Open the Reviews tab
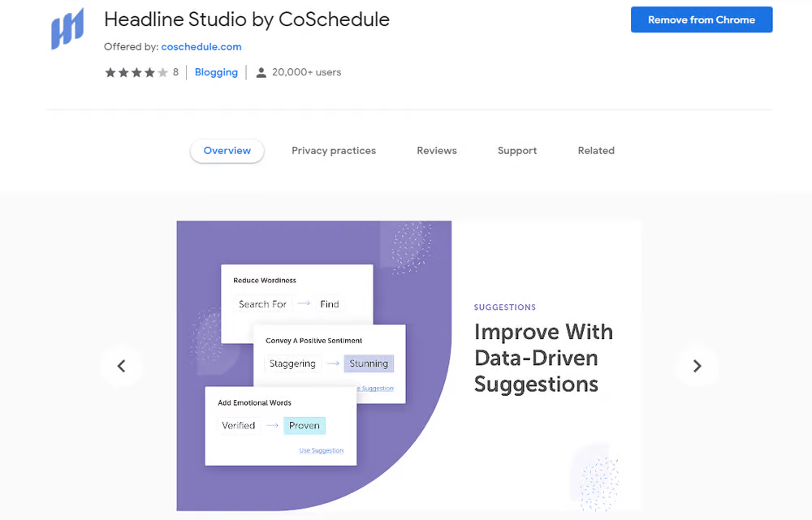The height and width of the screenshot is (520, 812). pos(437,151)
